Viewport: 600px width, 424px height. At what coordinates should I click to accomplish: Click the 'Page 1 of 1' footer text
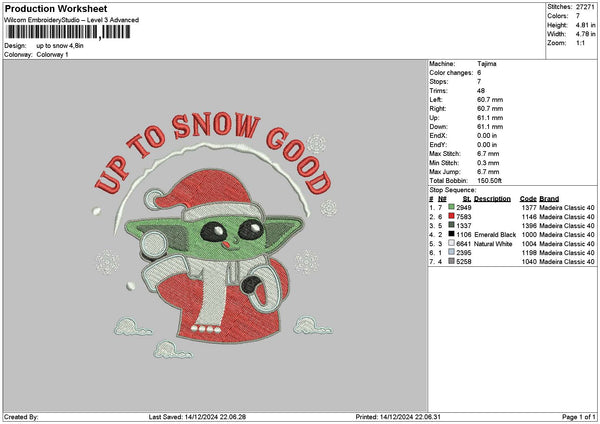tap(579, 417)
